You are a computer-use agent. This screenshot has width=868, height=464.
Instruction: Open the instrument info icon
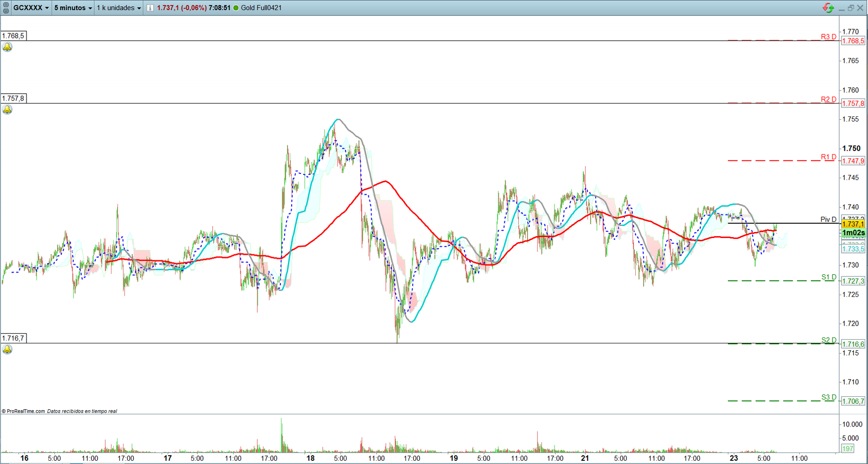pyautogui.click(x=150, y=8)
